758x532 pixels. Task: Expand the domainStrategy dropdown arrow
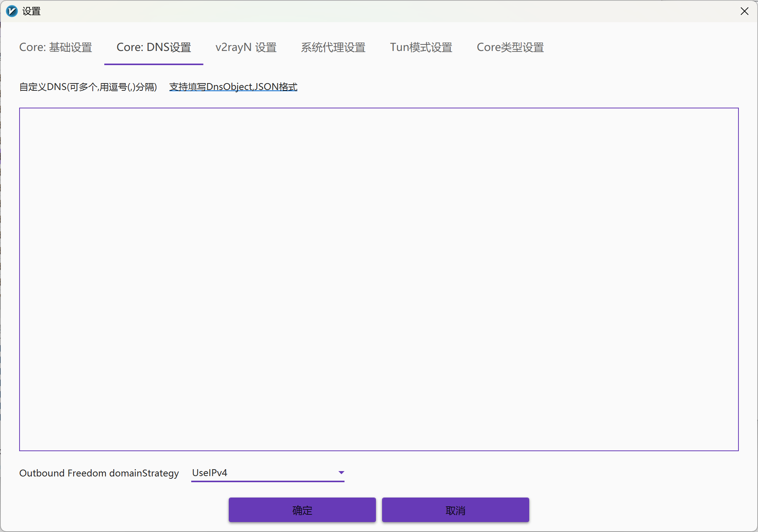[341, 473]
